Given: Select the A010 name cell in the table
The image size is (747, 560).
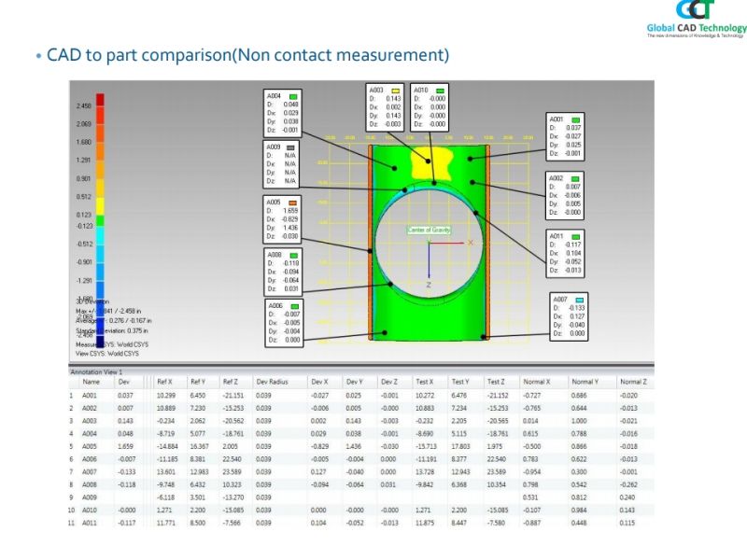Looking at the screenshot, I should pos(89,511).
